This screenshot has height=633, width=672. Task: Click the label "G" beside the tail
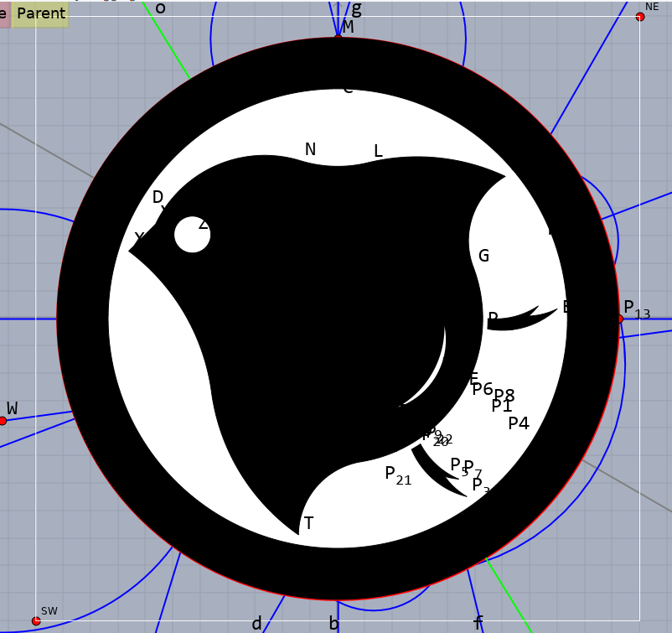click(483, 256)
